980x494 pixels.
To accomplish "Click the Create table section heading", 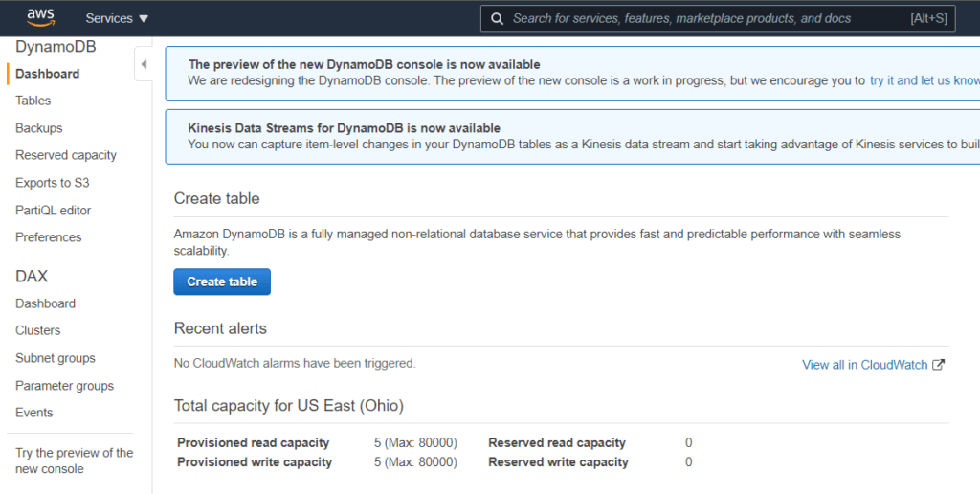I will 216,198.
